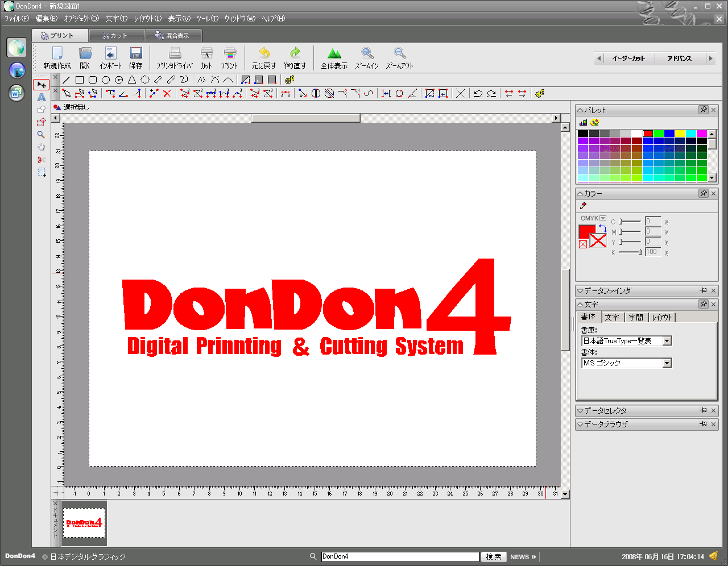Open the CMYK color mode dropdown
Viewport: 728px width, 566px height.
coord(603,218)
